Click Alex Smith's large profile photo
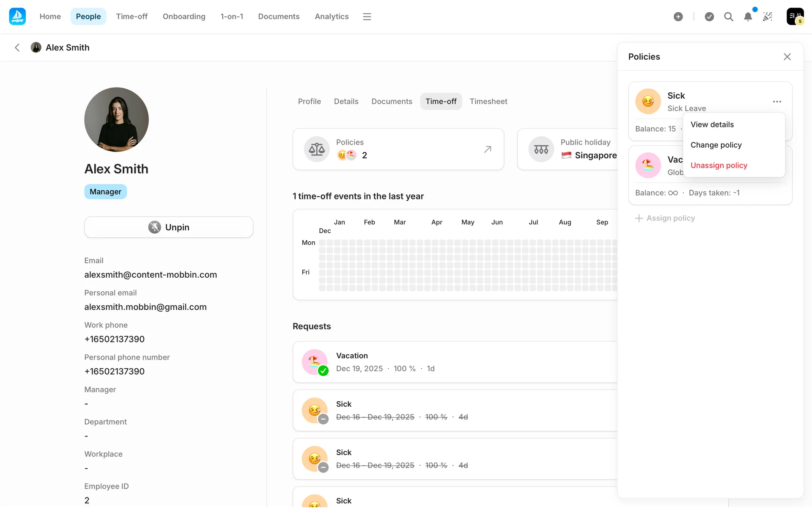 (116, 119)
